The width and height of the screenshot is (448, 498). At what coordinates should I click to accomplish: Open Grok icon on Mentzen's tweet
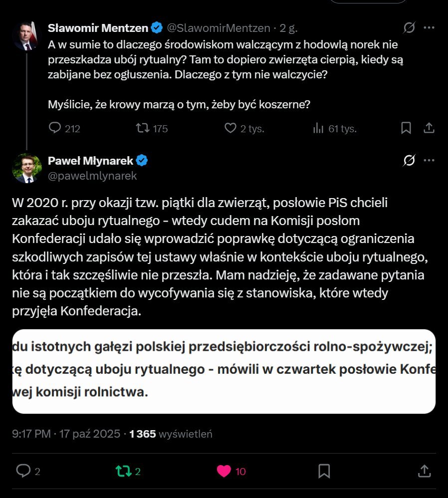click(409, 28)
